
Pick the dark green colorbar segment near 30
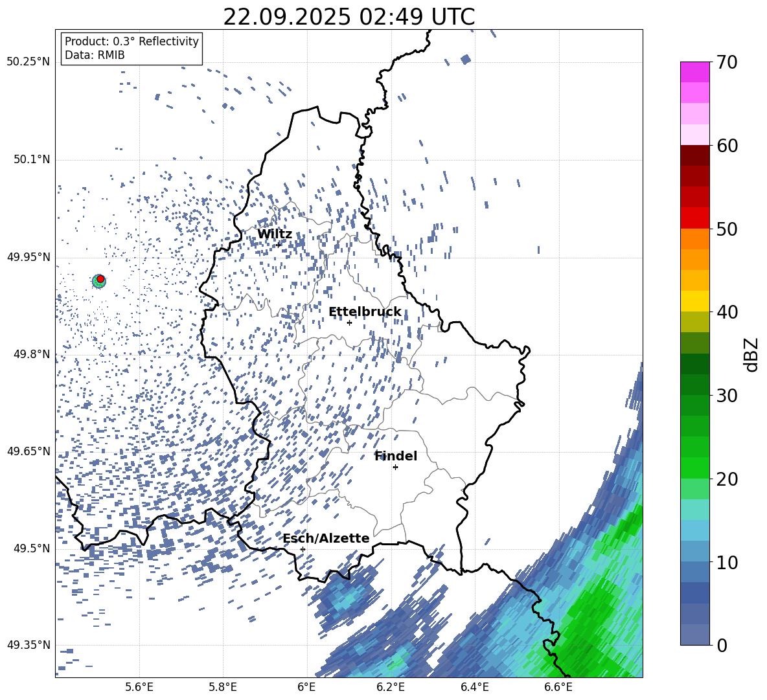[x=694, y=385]
